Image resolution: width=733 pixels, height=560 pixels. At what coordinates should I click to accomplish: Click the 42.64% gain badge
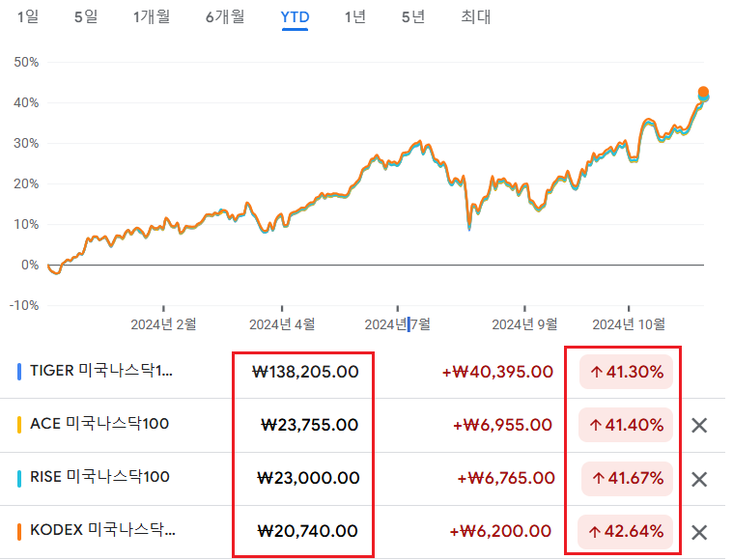click(x=625, y=531)
